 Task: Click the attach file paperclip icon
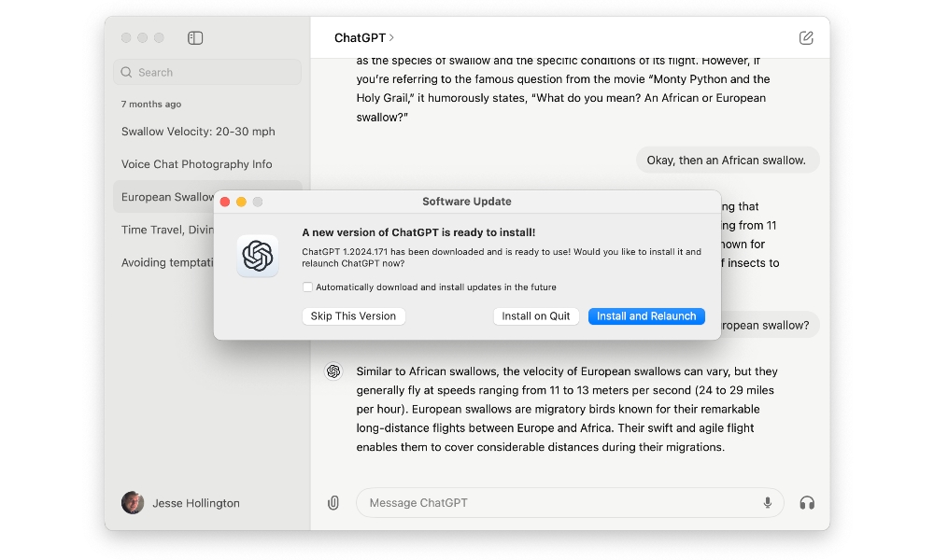coord(333,503)
